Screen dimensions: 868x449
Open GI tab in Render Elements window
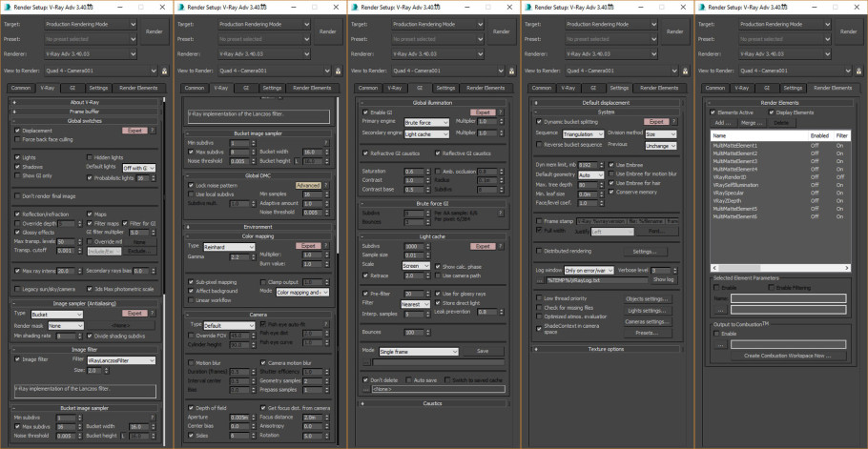coord(767,88)
